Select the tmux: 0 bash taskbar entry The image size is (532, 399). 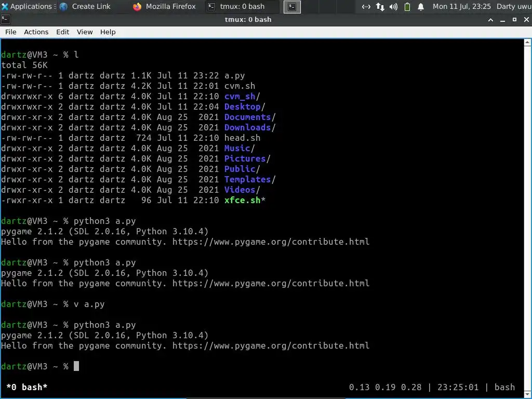(x=242, y=6)
